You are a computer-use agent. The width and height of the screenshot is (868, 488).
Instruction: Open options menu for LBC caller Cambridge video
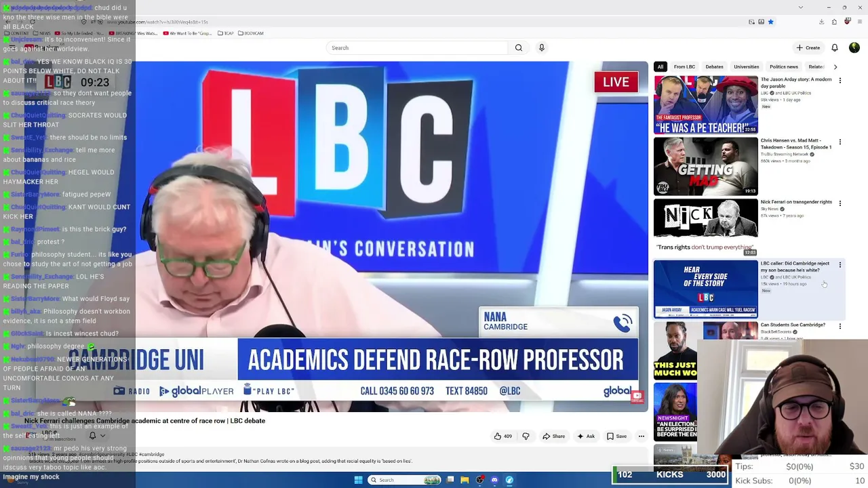(840, 264)
